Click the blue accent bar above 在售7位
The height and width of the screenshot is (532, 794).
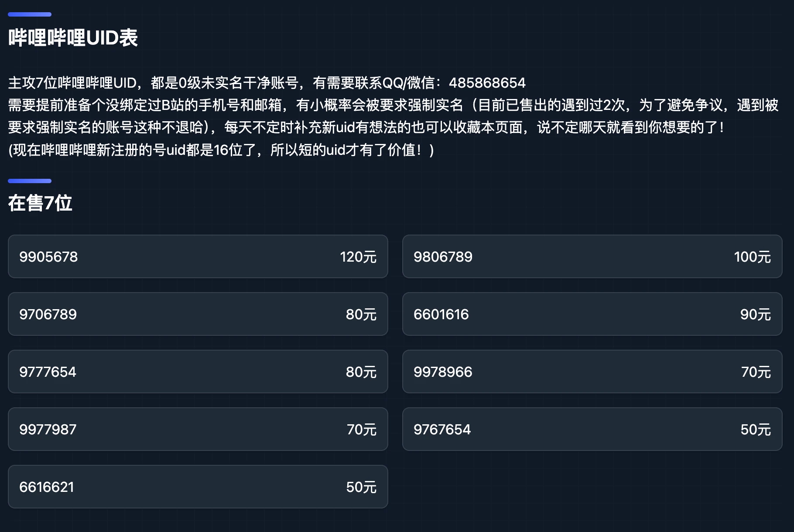[30, 181]
